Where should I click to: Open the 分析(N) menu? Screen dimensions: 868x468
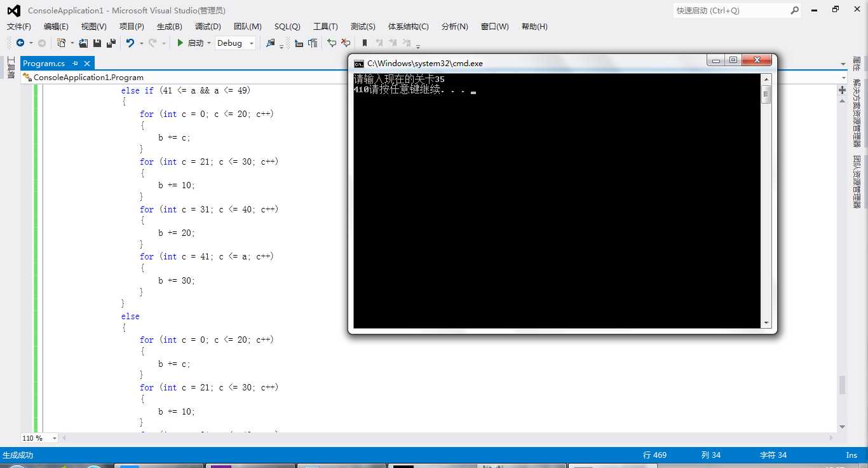454,26
